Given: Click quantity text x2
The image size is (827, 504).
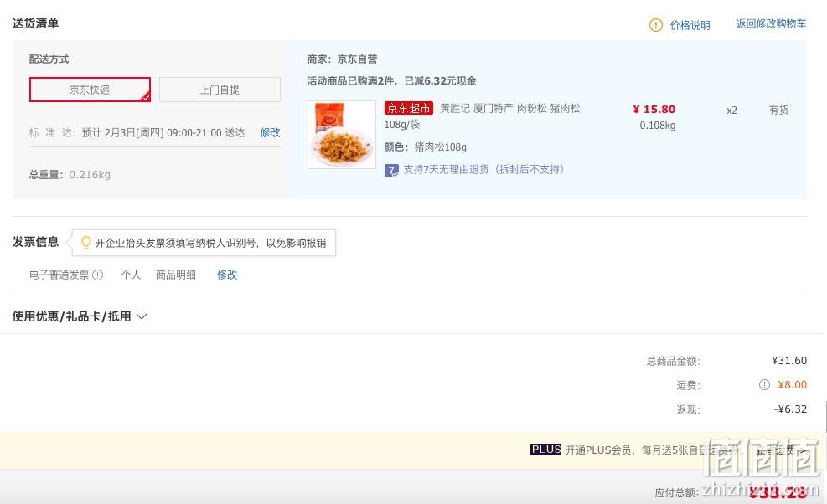Looking at the screenshot, I should (x=731, y=111).
